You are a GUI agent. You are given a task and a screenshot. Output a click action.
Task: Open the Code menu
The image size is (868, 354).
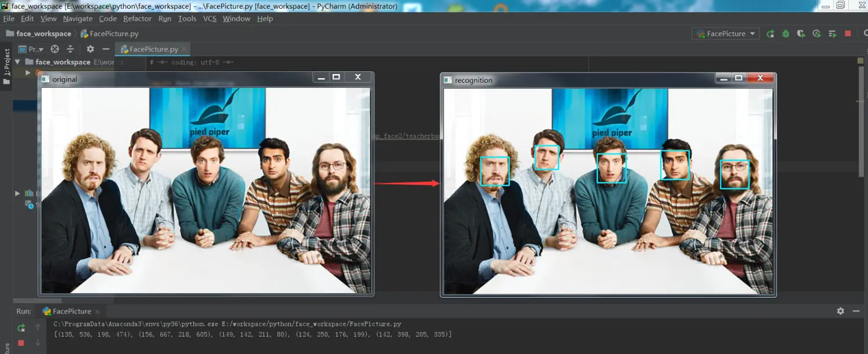[x=108, y=19]
